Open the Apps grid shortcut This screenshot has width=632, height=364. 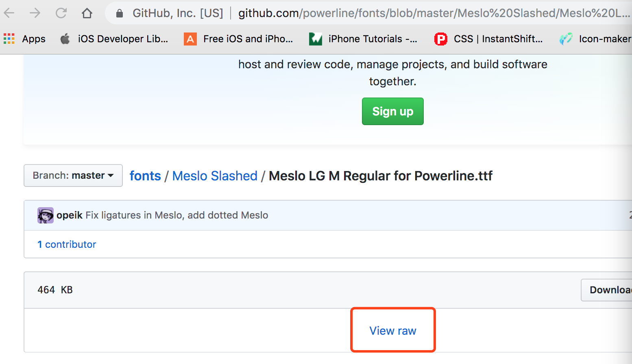point(24,39)
